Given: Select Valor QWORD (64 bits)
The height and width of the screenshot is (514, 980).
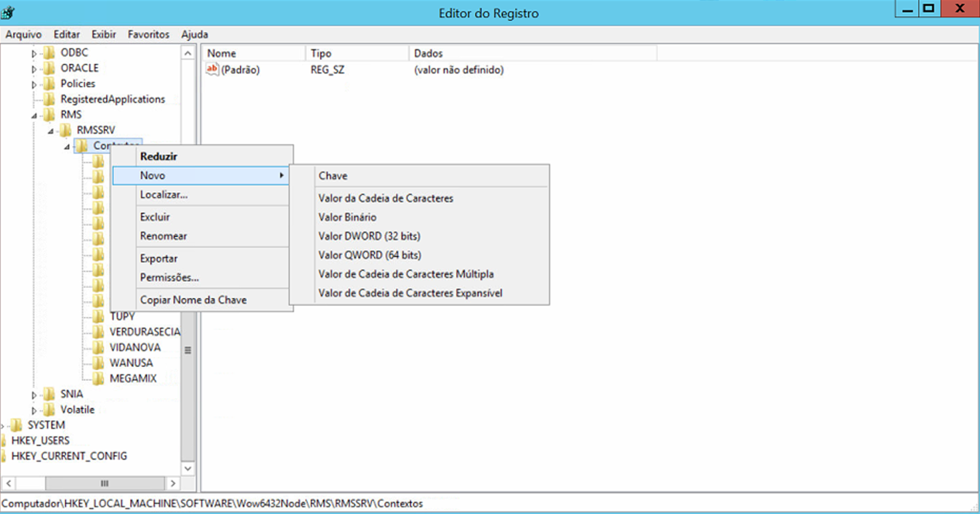Looking at the screenshot, I should 419,255.
